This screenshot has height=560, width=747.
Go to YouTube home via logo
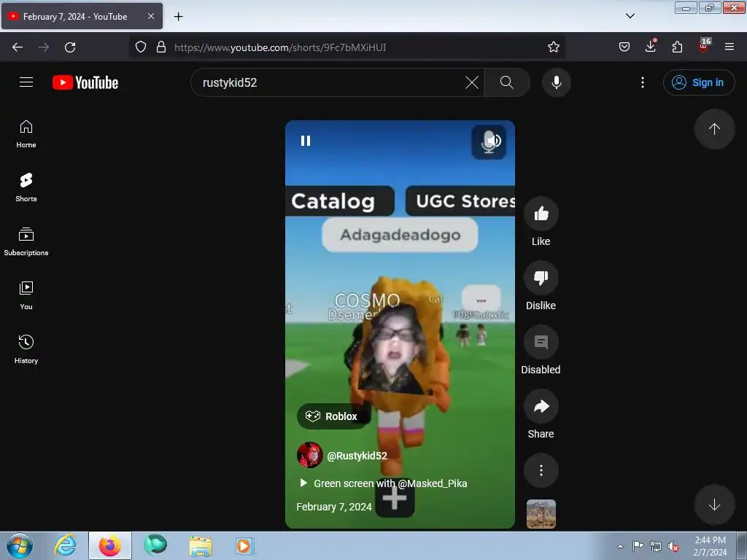point(85,82)
